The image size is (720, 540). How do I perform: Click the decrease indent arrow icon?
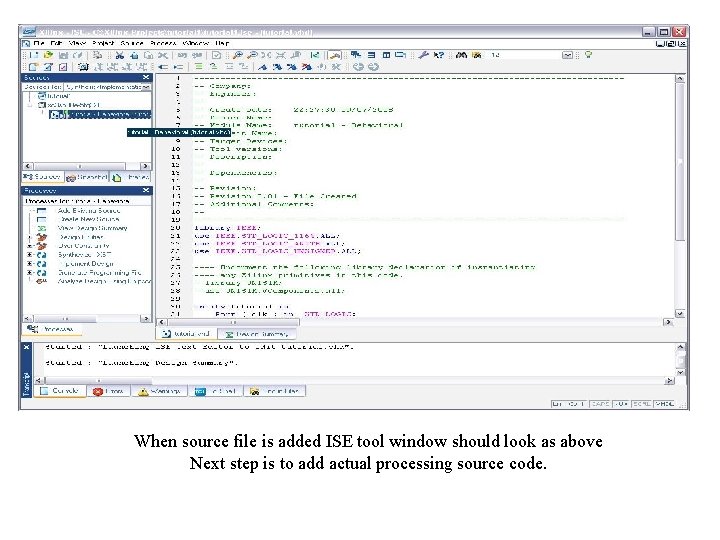tap(163, 67)
